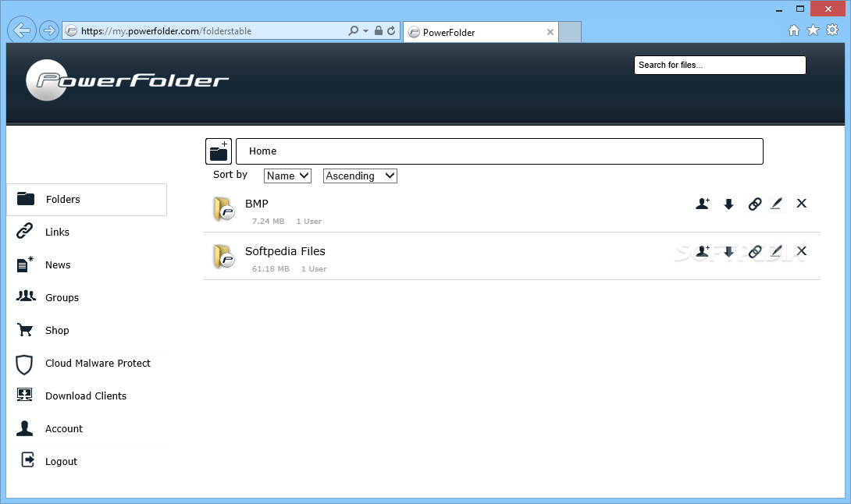Minimize the browser window
The image size is (851, 504).
(x=779, y=9)
